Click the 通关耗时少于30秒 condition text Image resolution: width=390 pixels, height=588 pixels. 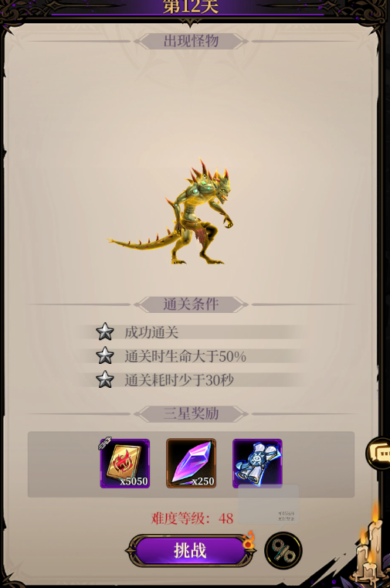179,380
